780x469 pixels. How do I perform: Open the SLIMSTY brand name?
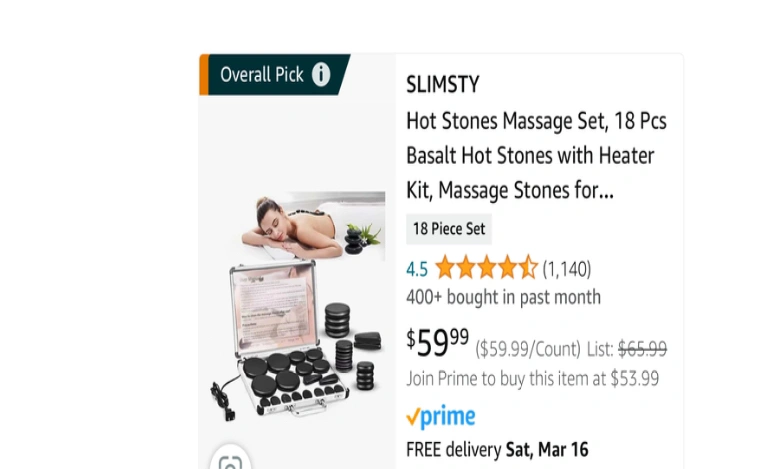(x=443, y=84)
